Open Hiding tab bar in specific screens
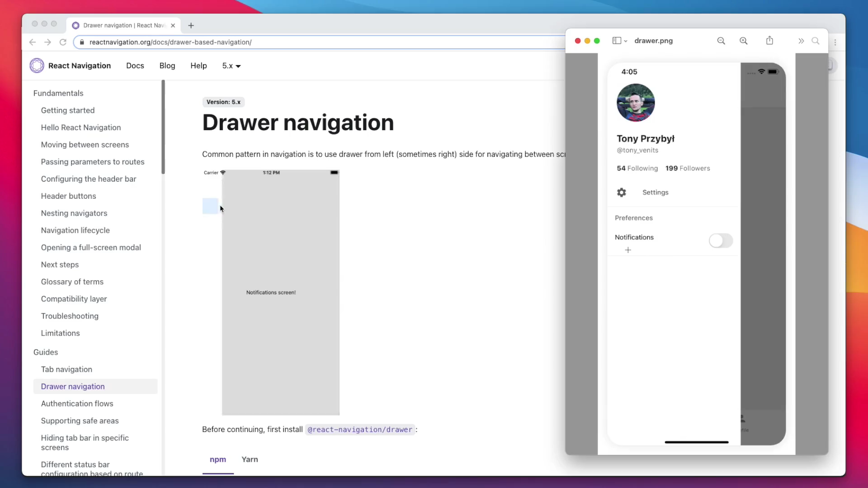Image resolution: width=868 pixels, height=488 pixels. click(85, 443)
